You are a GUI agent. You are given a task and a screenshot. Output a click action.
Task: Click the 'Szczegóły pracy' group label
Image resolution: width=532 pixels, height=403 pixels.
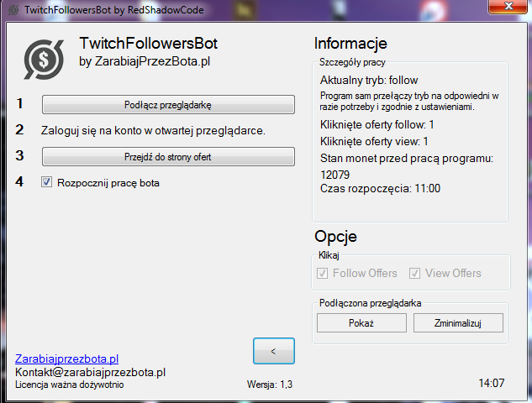point(352,62)
